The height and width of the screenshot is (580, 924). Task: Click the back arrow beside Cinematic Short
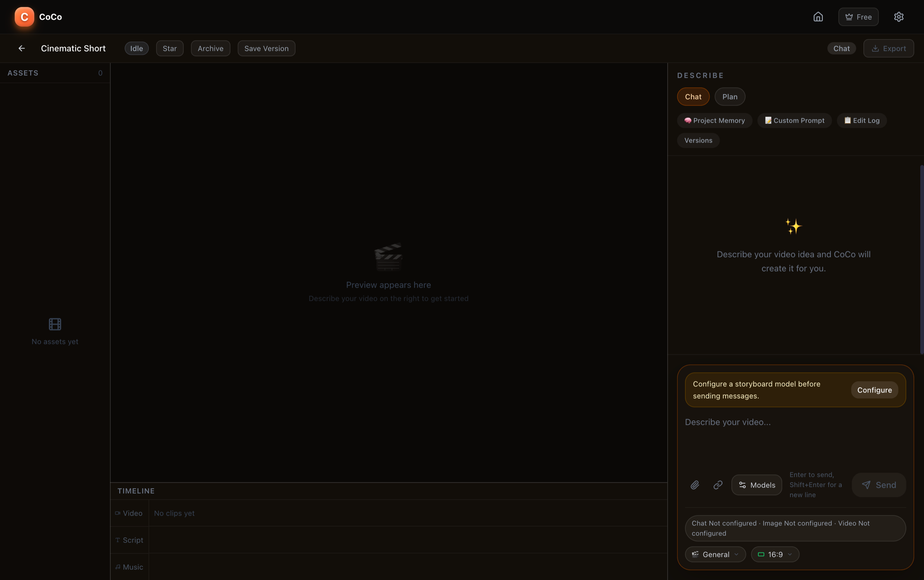coord(21,48)
